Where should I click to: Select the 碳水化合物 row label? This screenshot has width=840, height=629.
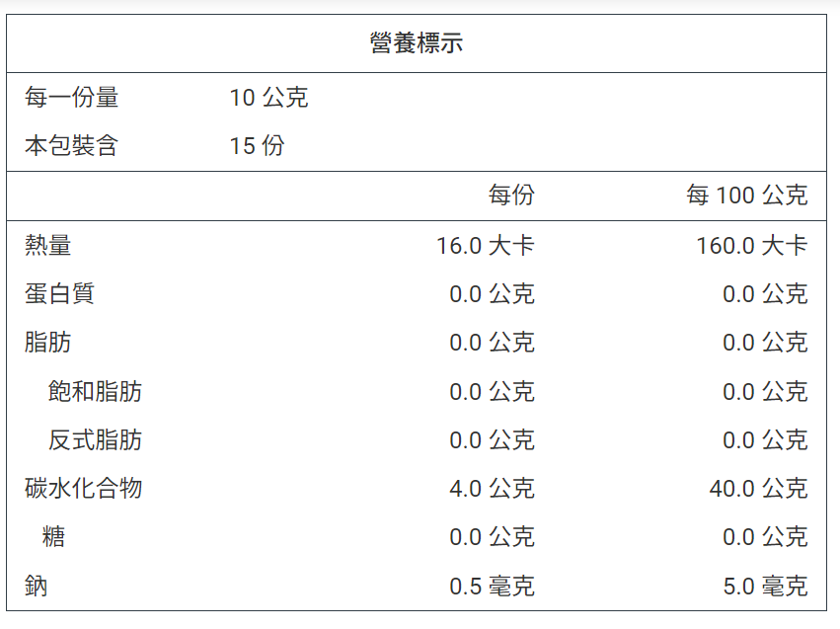click(x=83, y=488)
